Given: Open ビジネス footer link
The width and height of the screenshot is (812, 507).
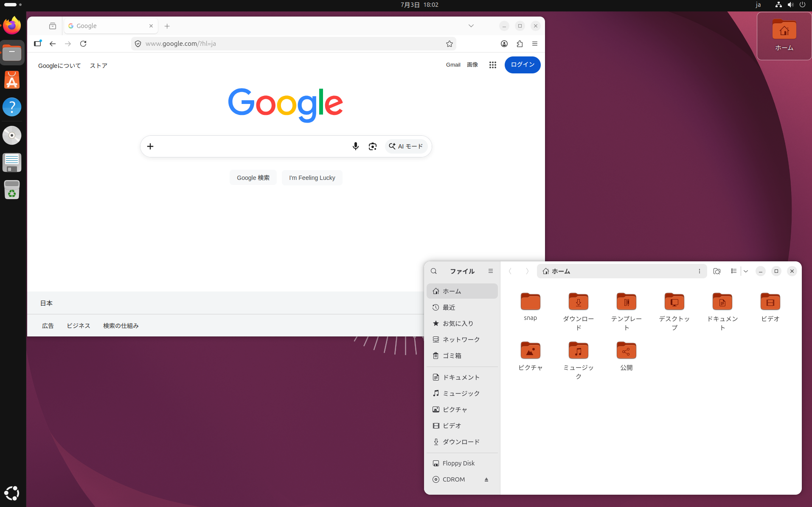Looking at the screenshot, I should click(79, 326).
